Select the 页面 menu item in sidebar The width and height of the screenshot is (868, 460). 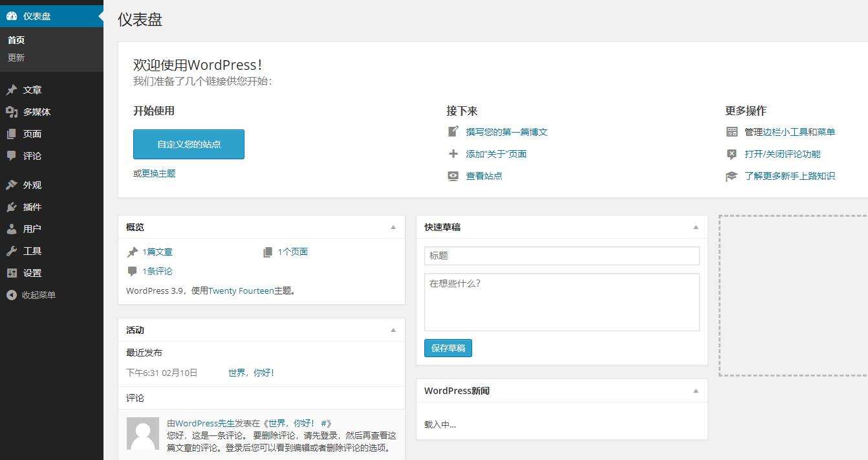[32, 134]
